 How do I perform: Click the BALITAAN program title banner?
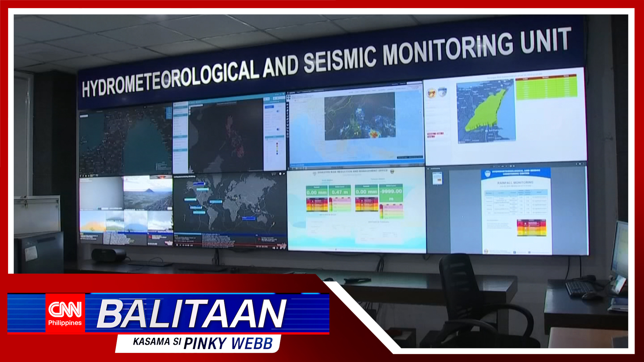coord(191,314)
